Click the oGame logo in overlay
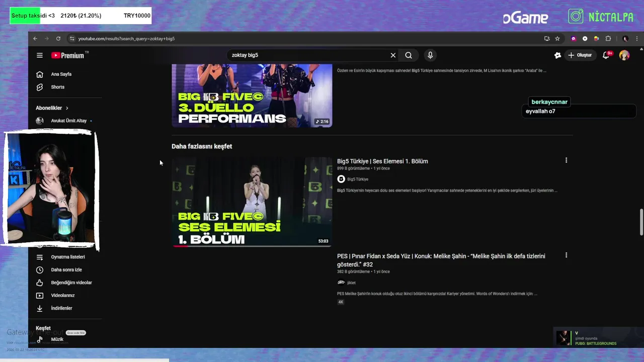The width and height of the screenshot is (644, 362). (525, 18)
